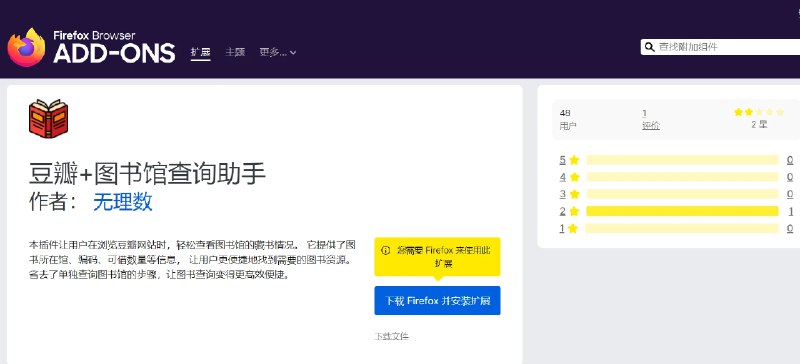Click the star beside 4 rating
This screenshot has height=364, width=800.
pos(574,177)
